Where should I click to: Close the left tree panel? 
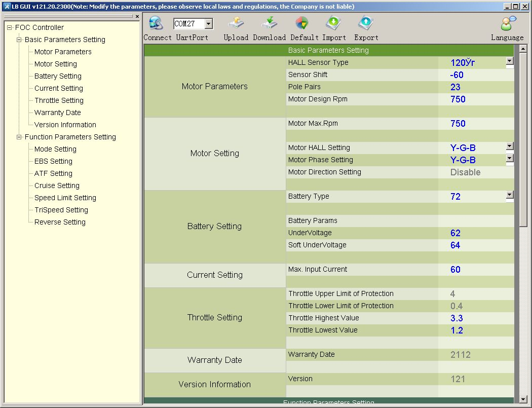point(137,16)
